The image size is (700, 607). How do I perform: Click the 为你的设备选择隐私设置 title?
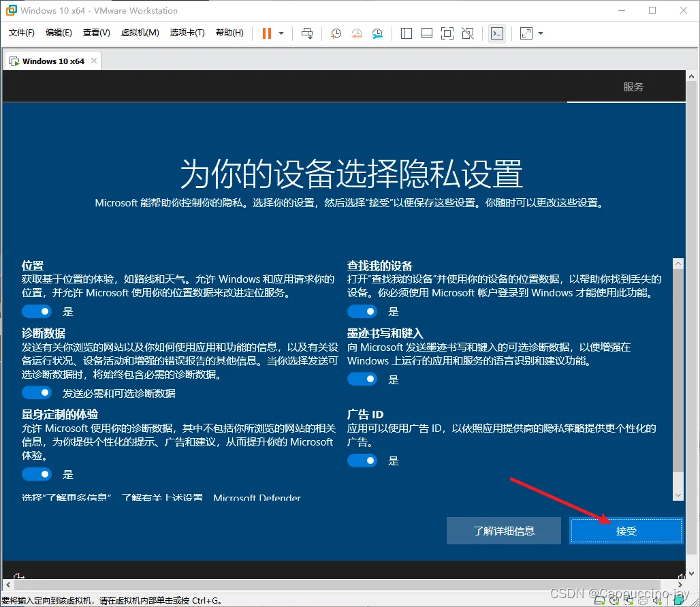[x=351, y=174]
